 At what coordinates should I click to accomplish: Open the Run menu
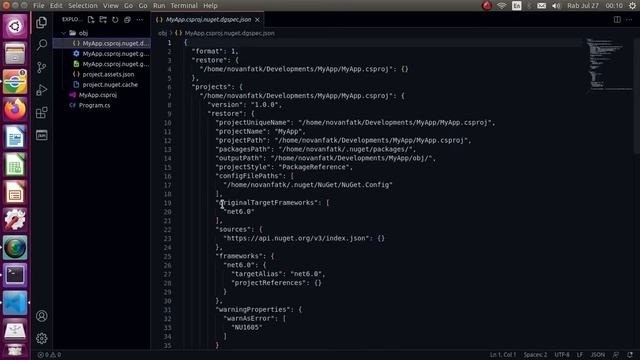[159, 6]
